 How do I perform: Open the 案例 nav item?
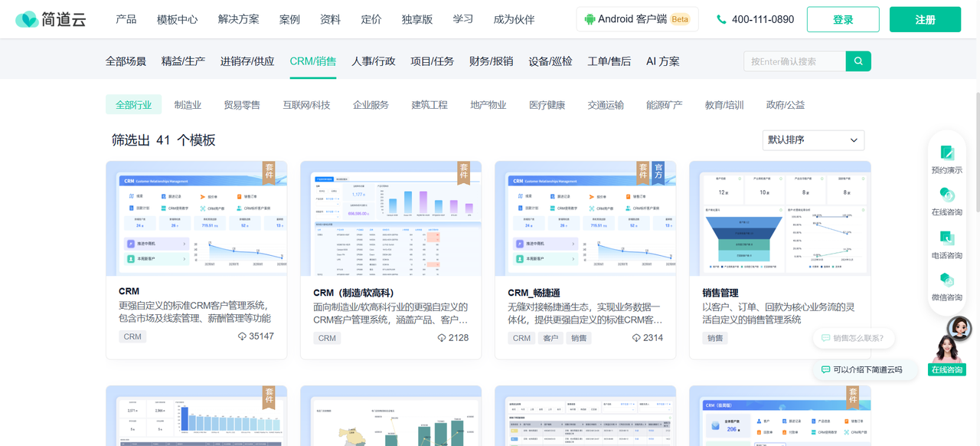point(289,19)
